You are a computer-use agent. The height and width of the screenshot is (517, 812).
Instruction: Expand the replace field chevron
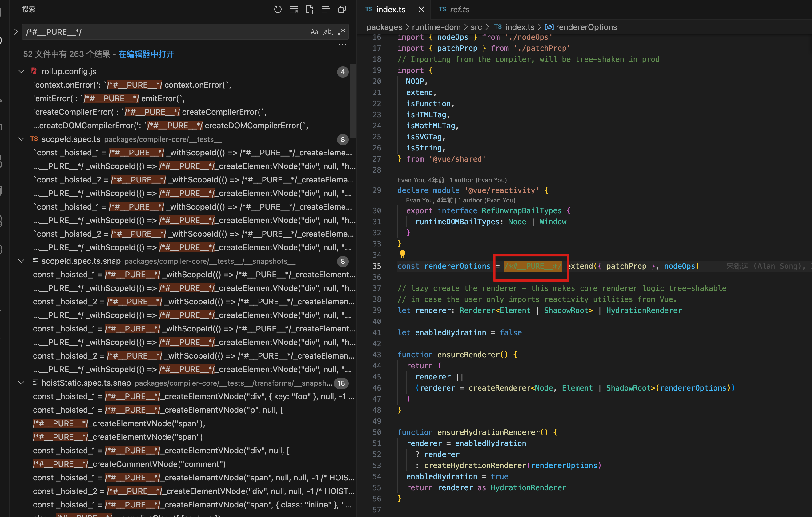click(x=16, y=32)
